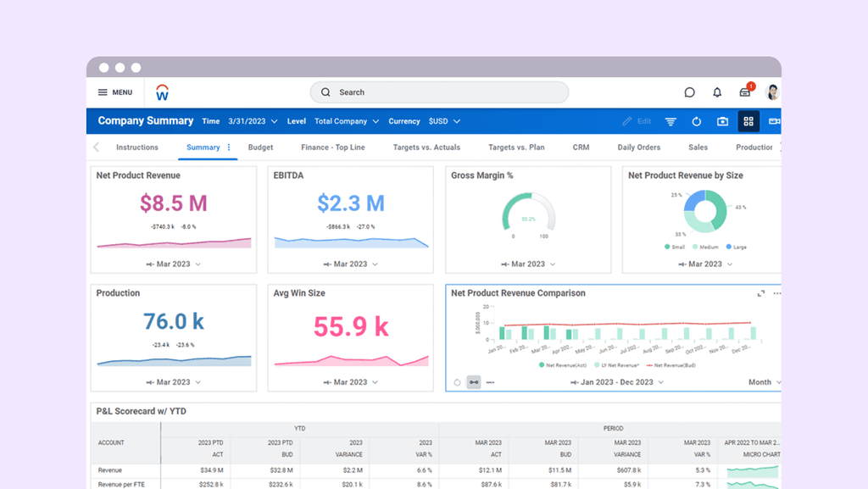Click the Workday logo icon
This screenshot has height=489, width=868.
click(162, 92)
